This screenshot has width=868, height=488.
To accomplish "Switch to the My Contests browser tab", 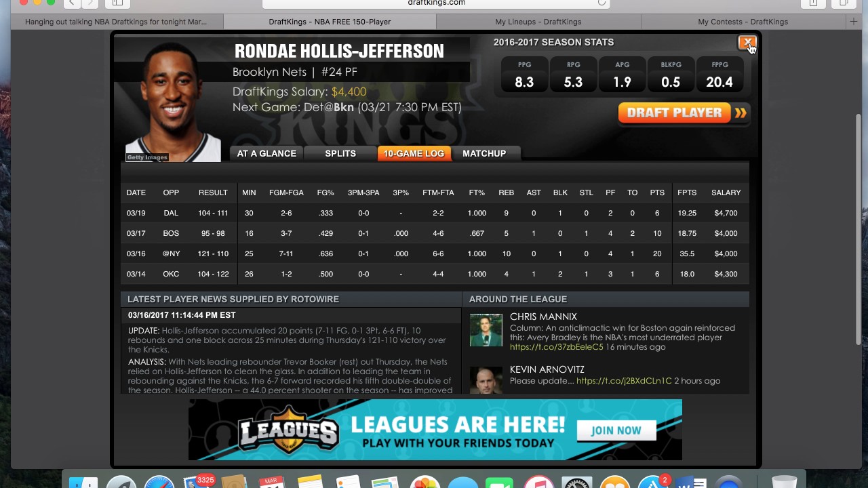I will (743, 22).
